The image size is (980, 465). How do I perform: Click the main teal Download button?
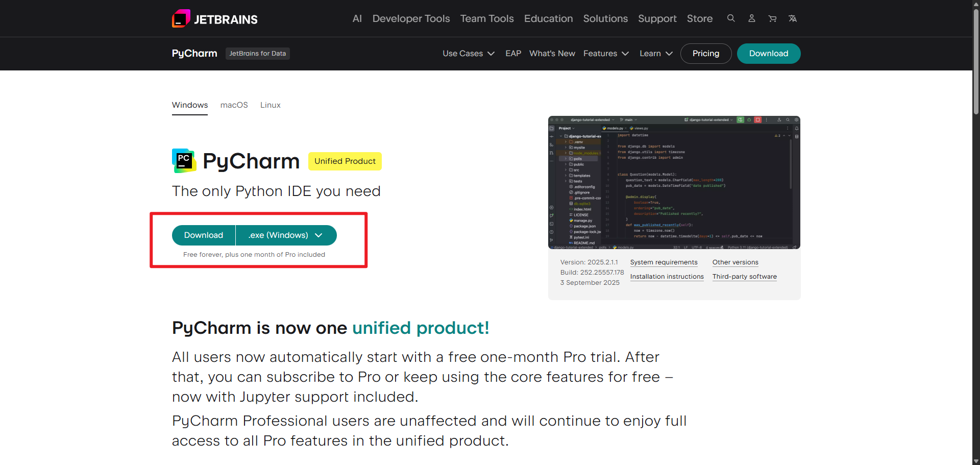point(204,235)
